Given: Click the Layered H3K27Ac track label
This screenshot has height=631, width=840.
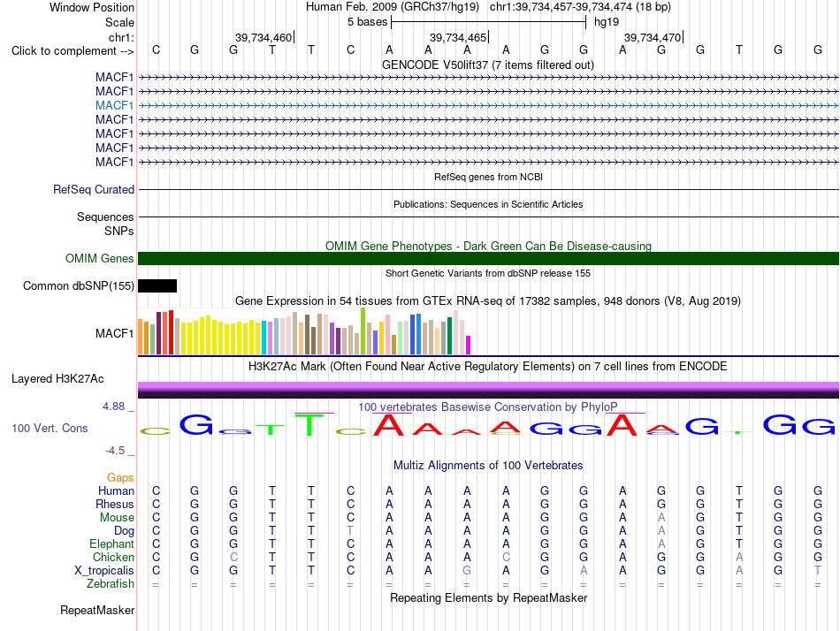Looking at the screenshot, I should pyautogui.click(x=57, y=379).
